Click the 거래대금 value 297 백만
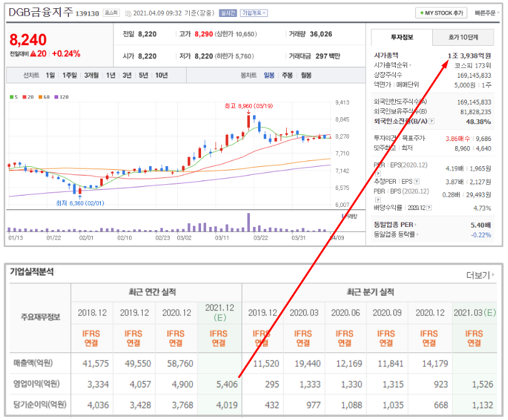This screenshot has height=420, width=508. click(328, 56)
